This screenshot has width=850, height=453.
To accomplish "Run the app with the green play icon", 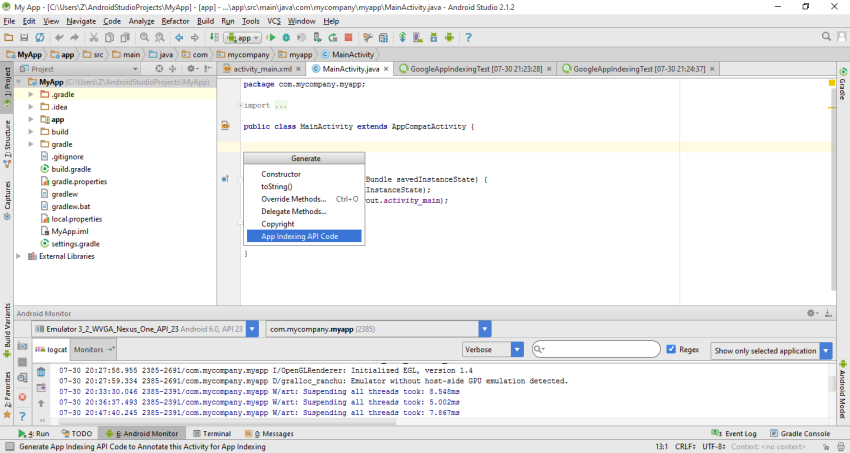I will click(x=271, y=37).
